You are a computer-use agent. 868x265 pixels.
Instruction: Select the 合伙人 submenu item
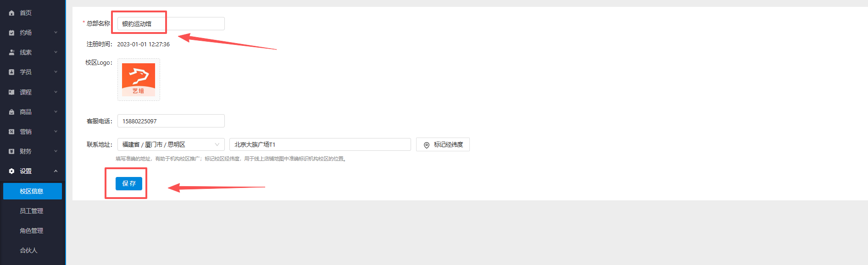click(x=28, y=250)
